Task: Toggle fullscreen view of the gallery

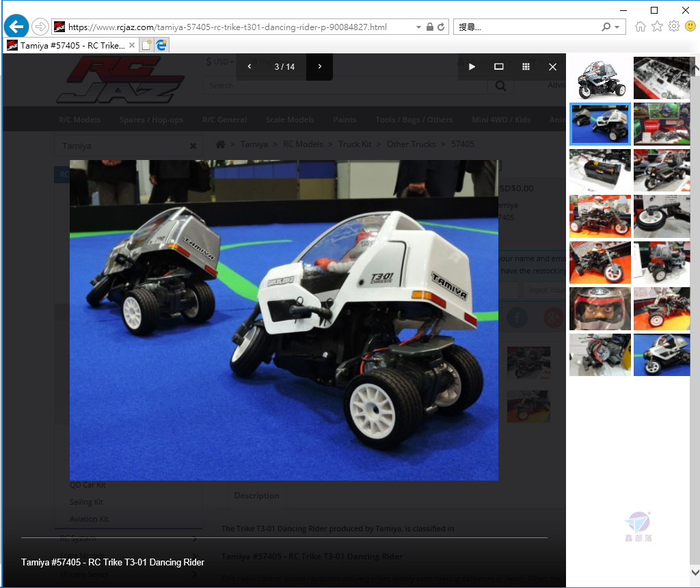Action: (x=498, y=66)
